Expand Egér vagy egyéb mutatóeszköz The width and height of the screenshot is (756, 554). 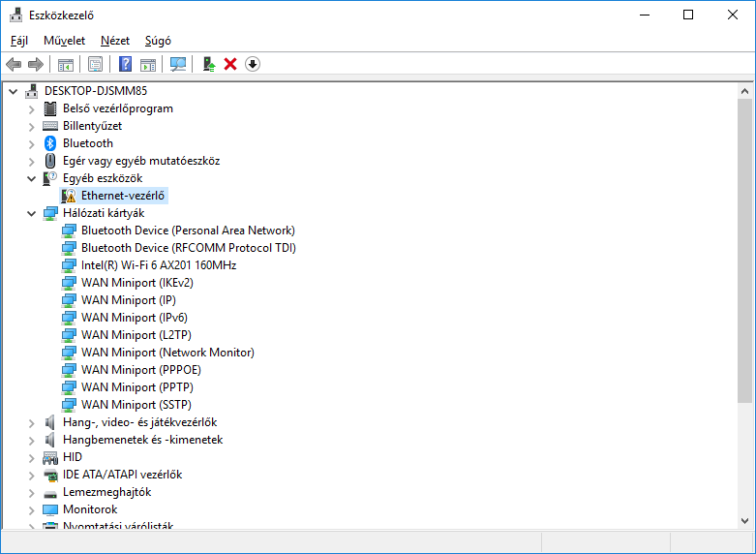coord(31,161)
